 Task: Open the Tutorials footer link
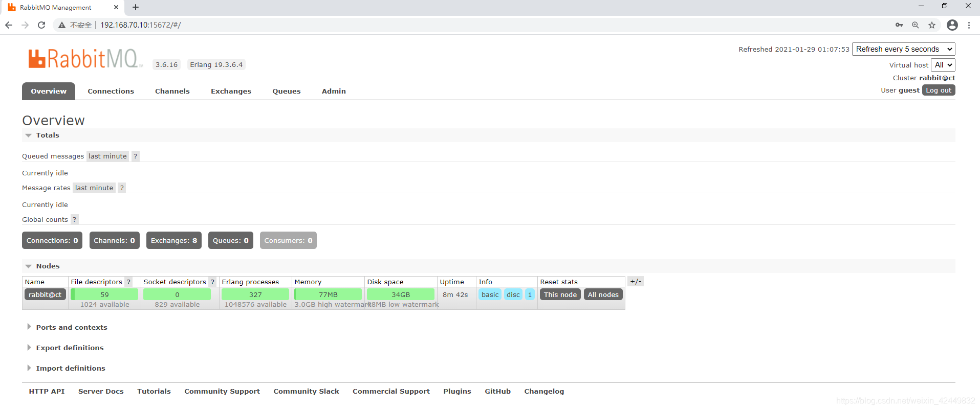(x=154, y=392)
